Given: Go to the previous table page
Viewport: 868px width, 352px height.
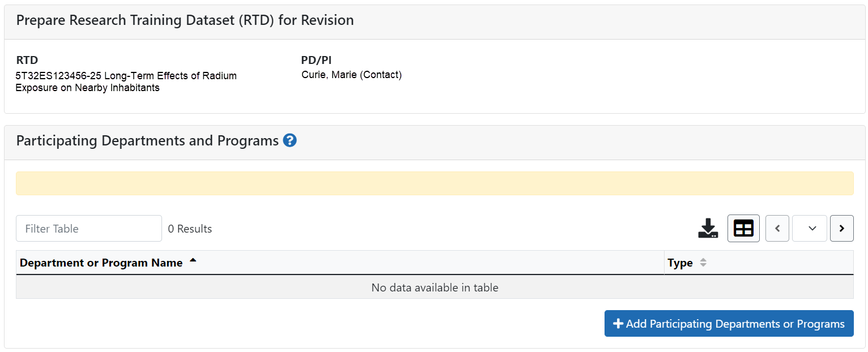Looking at the screenshot, I should click(777, 229).
